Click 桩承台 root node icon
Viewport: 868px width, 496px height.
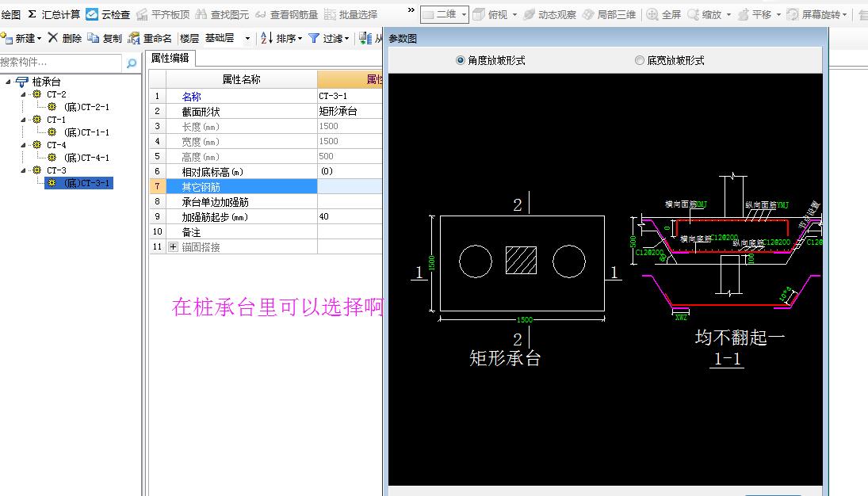pos(21,82)
